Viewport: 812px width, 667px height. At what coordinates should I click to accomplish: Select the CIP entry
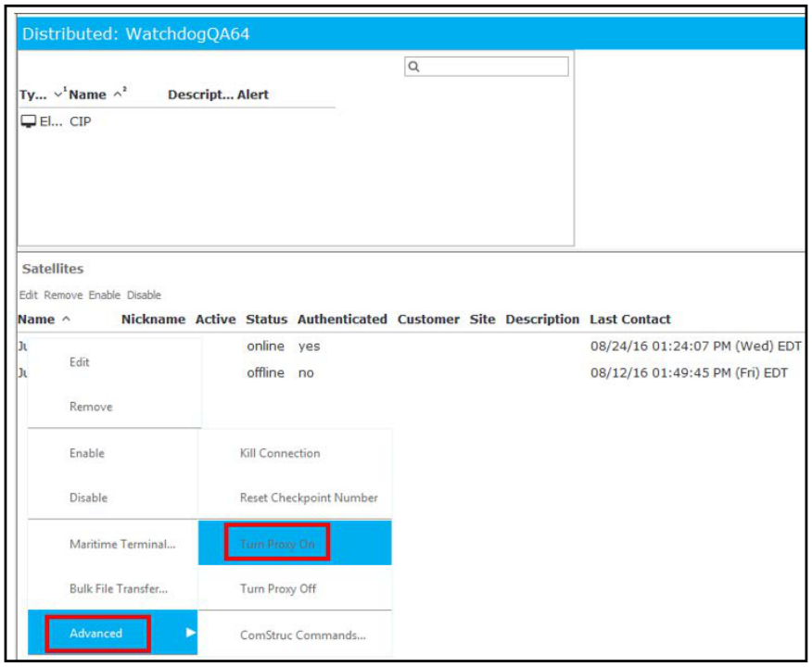coord(81,121)
